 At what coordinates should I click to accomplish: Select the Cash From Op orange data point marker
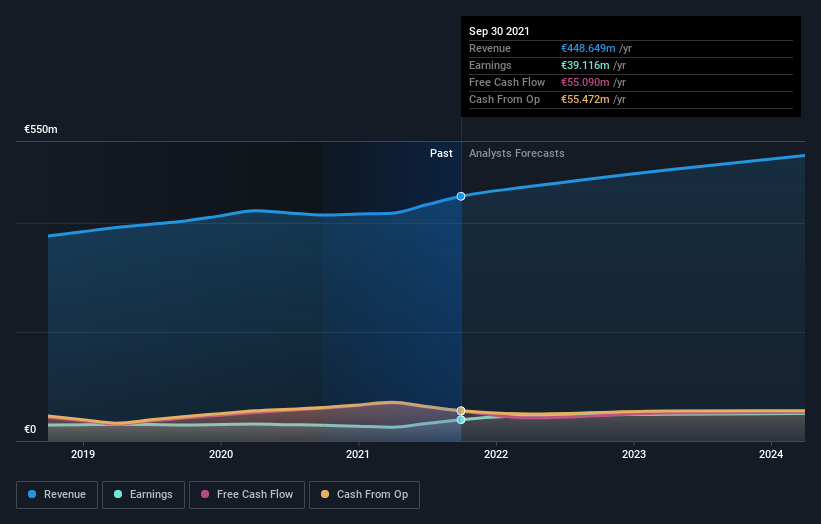(461, 411)
